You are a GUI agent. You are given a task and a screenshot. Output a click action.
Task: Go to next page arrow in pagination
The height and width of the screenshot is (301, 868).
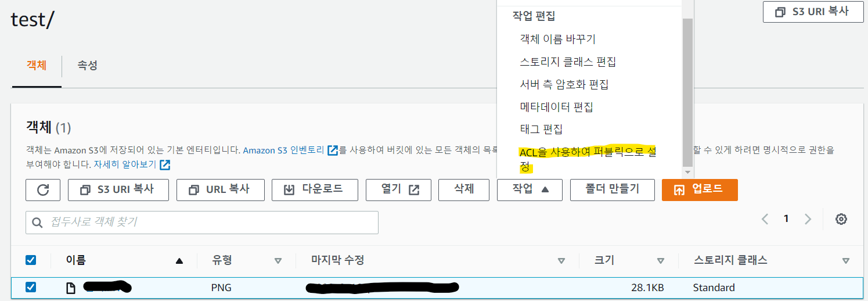808,219
